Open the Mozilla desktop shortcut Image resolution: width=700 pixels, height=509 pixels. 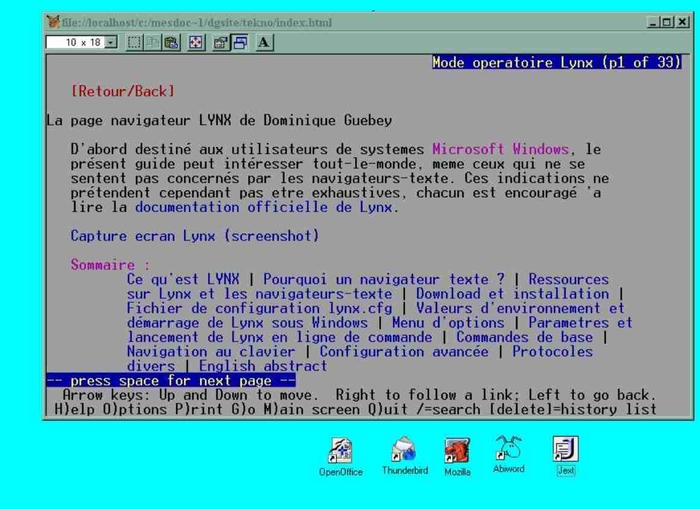click(x=457, y=457)
